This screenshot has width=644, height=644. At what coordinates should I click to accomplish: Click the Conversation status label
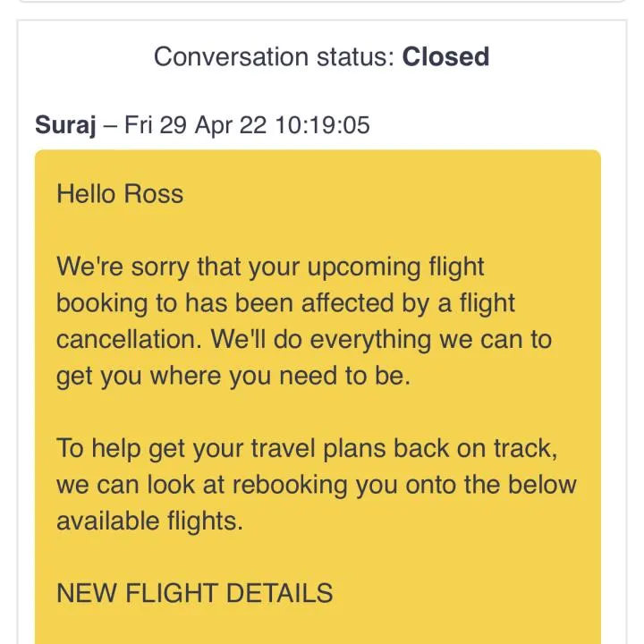274,56
